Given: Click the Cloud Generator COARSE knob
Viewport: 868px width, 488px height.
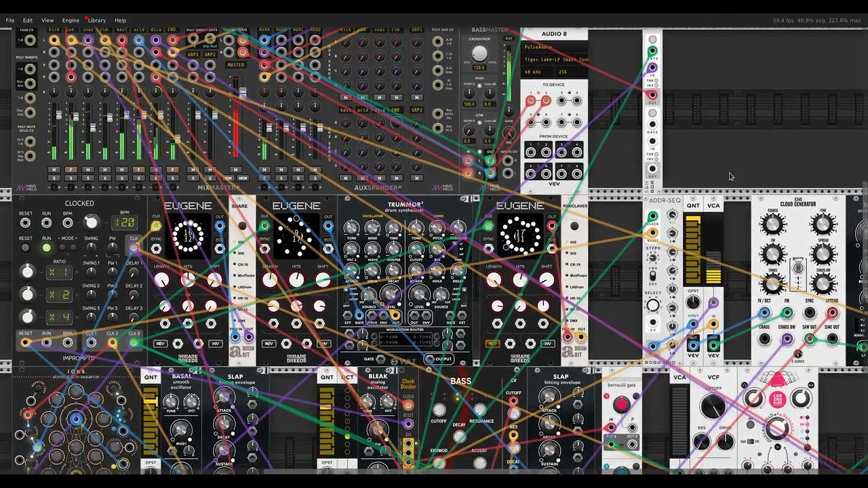Looking at the screenshot, I should pos(772,224).
